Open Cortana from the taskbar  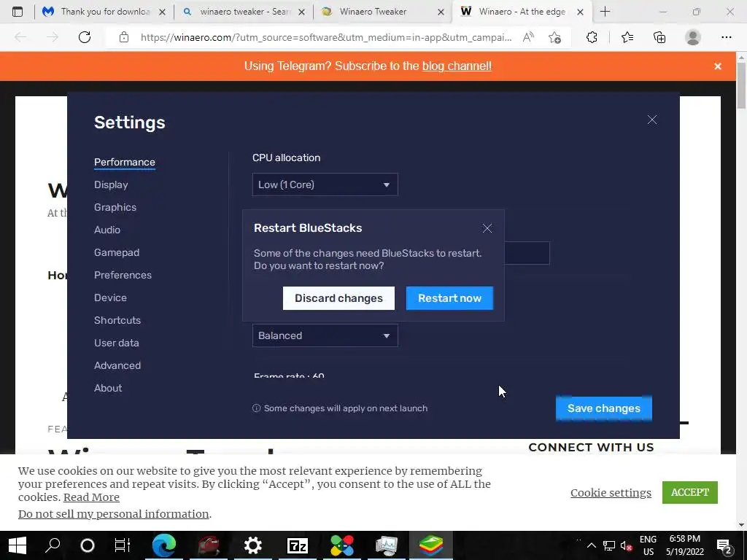coord(88,545)
